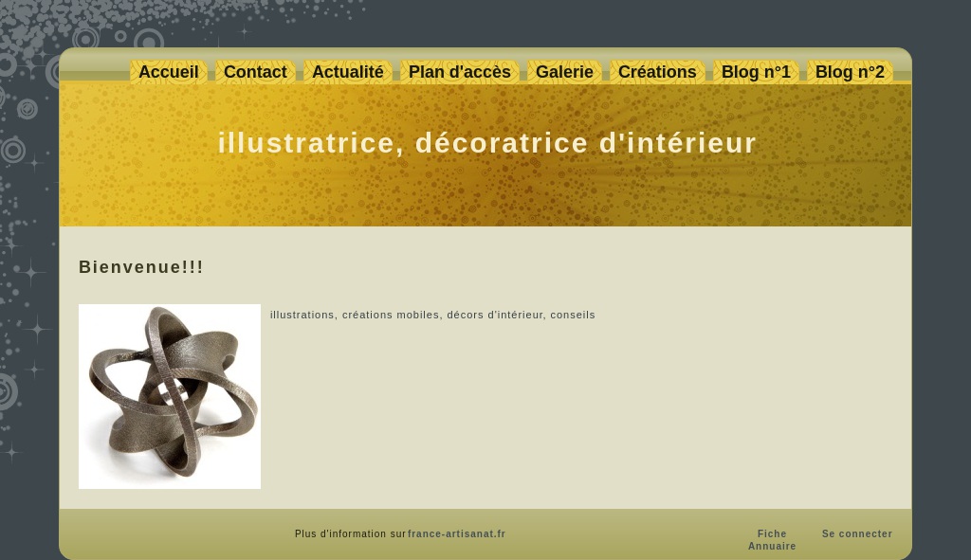This screenshot has width=971, height=560.
Task: Click the metal sculpture image
Action: click(x=170, y=396)
